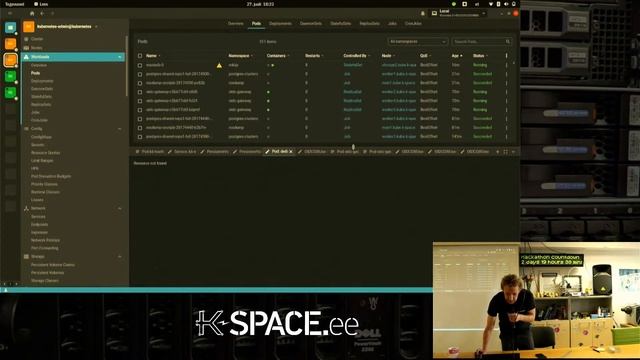Open the hamburger menu in Lens top bar
The width and height of the screenshot is (640, 360).
[x=10, y=13]
